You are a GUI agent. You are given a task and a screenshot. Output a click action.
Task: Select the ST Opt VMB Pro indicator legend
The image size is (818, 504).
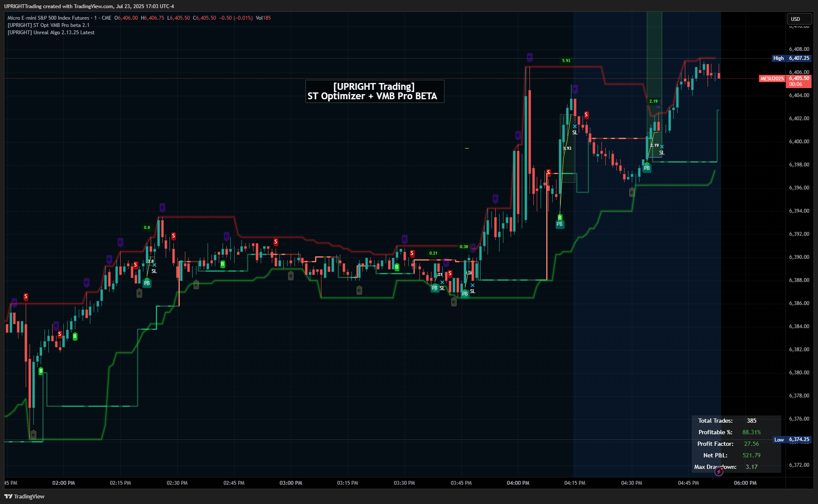click(x=49, y=25)
